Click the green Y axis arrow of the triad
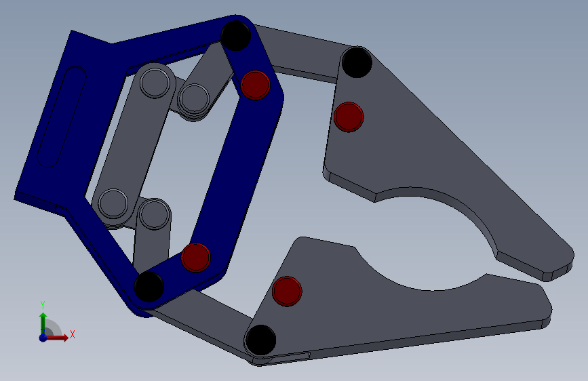The height and width of the screenshot is (381, 588). click(x=43, y=323)
